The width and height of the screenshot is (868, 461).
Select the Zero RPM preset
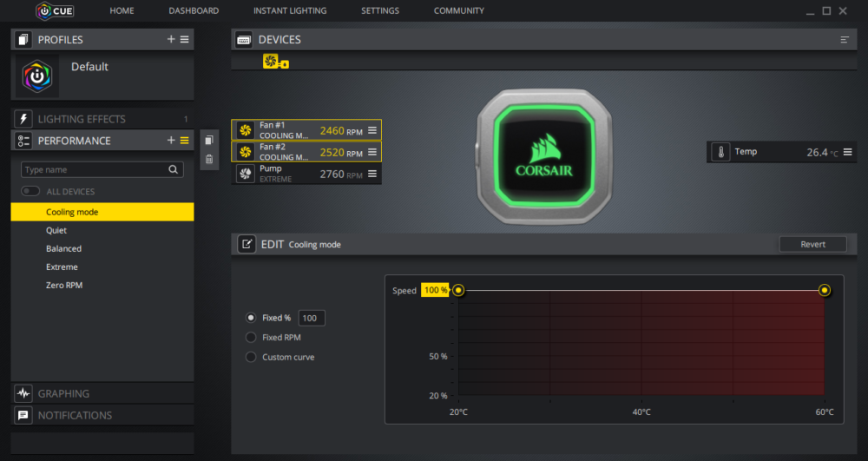click(x=102, y=285)
